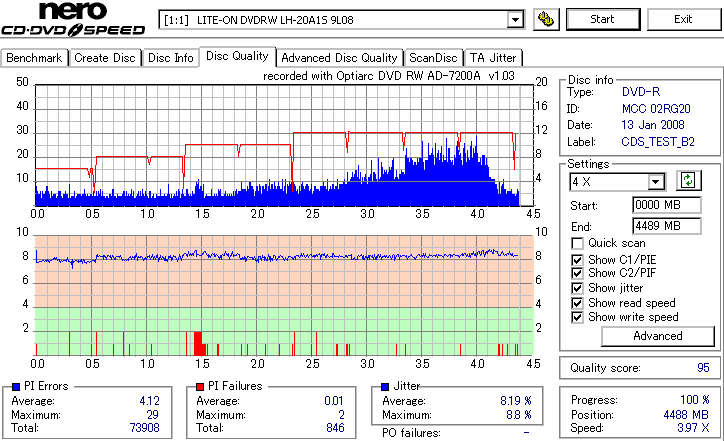Click PI Failures total 846

pyautogui.click(x=335, y=428)
